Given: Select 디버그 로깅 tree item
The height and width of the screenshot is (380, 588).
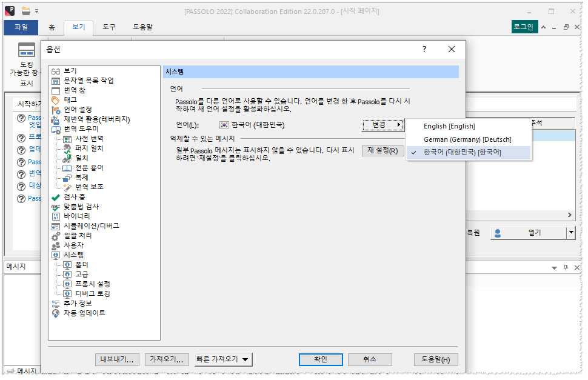Looking at the screenshot, I should (x=93, y=295).
